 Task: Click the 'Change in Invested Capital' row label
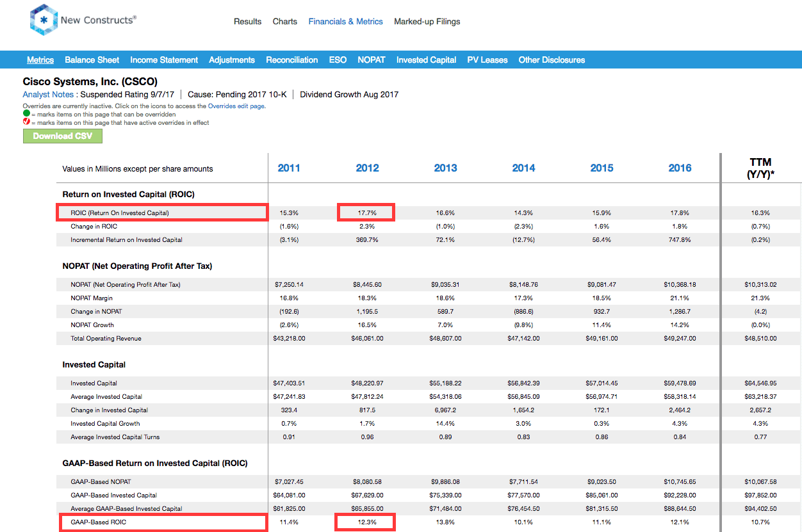(x=109, y=410)
